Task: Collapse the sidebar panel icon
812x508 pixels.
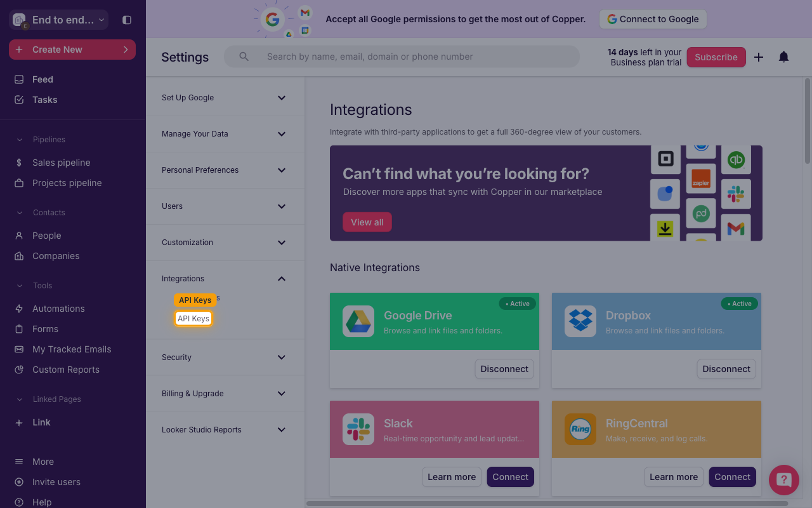Action: (x=127, y=20)
